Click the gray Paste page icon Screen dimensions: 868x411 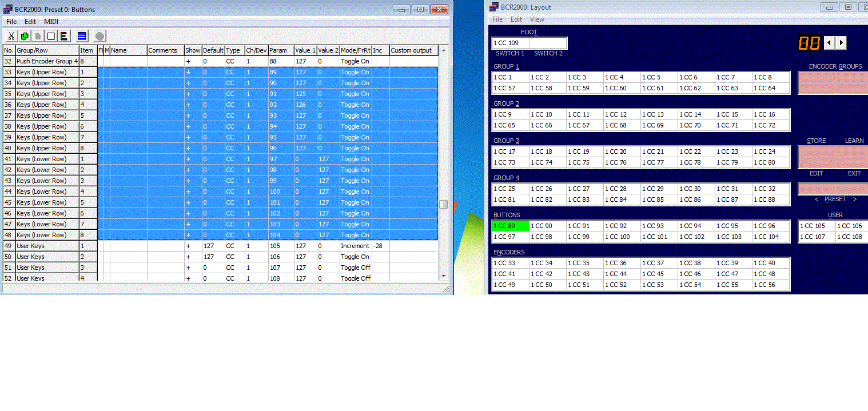[x=38, y=36]
